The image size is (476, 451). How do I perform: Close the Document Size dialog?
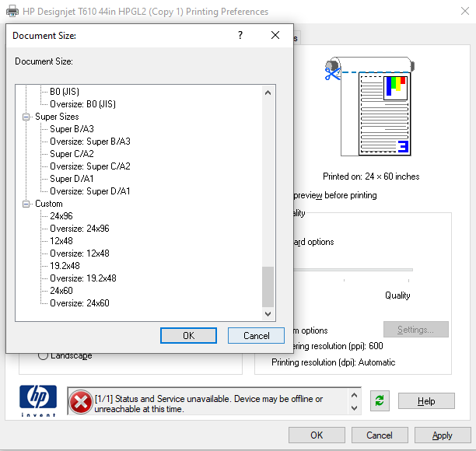[275, 36]
